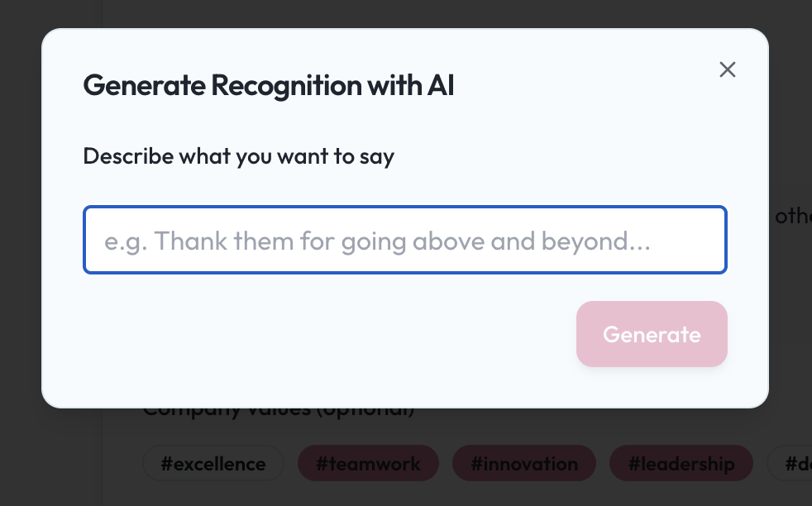Focus the recognition description input field
Screen dimensions: 812x506
click(x=404, y=240)
